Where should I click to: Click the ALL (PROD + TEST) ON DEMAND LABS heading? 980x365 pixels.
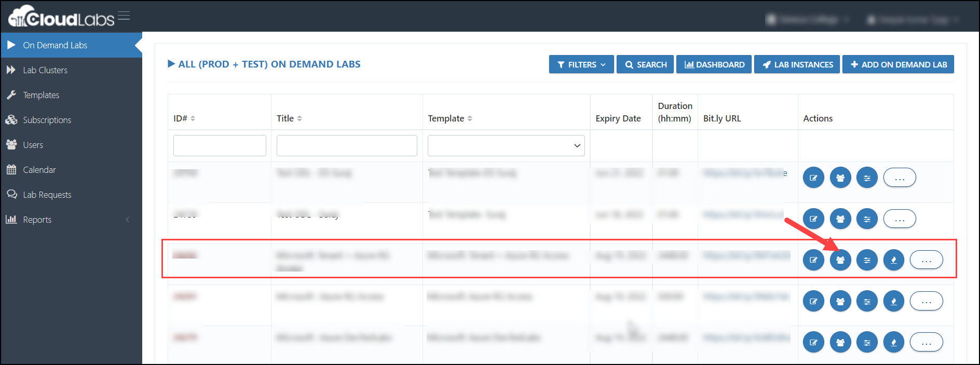click(x=269, y=64)
